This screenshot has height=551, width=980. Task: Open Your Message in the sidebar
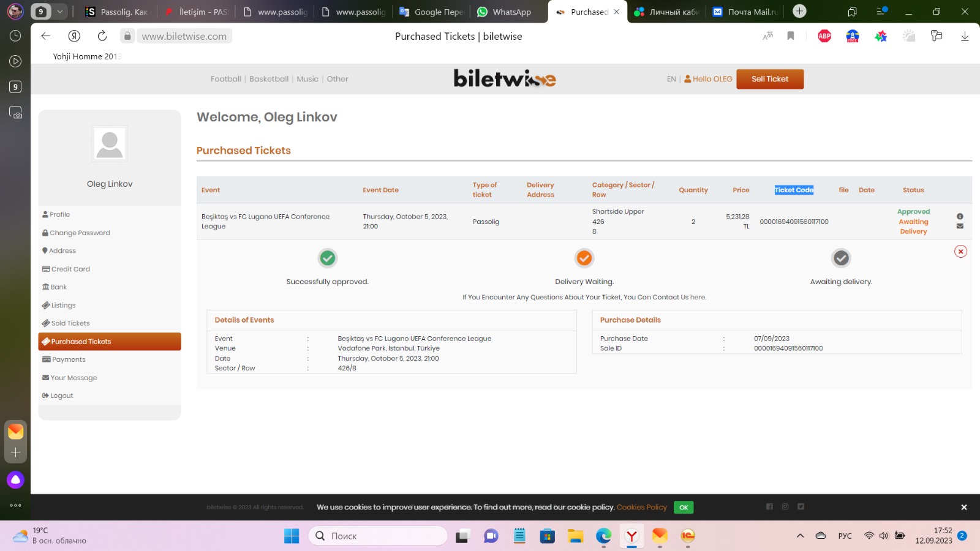(69, 378)
